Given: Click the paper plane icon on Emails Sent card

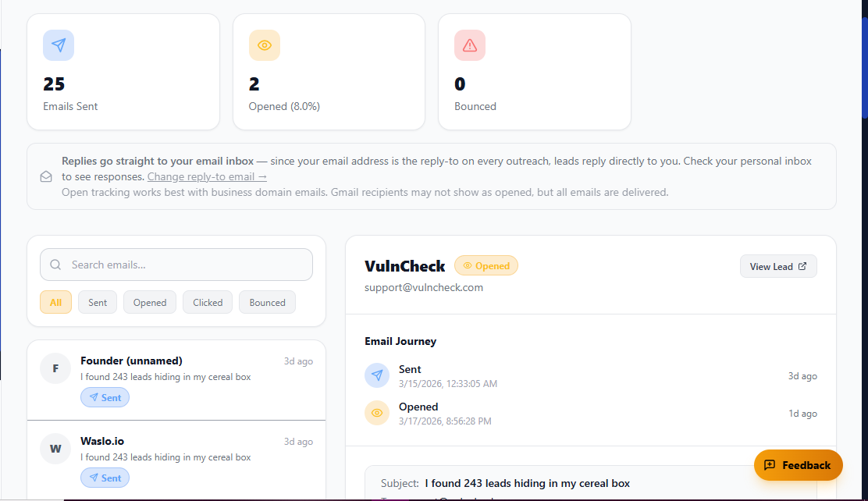Looking at the screenshot, I should 59,45.
